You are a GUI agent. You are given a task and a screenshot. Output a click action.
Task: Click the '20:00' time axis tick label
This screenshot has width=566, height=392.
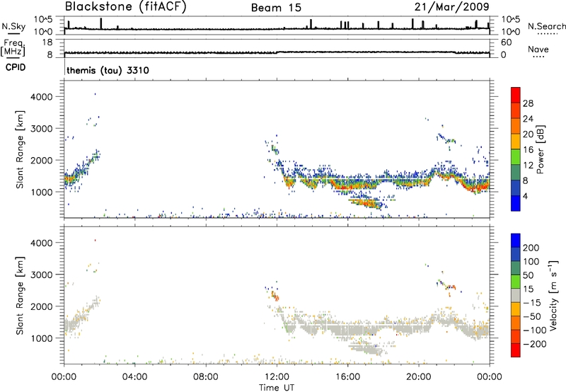(419, 377)
